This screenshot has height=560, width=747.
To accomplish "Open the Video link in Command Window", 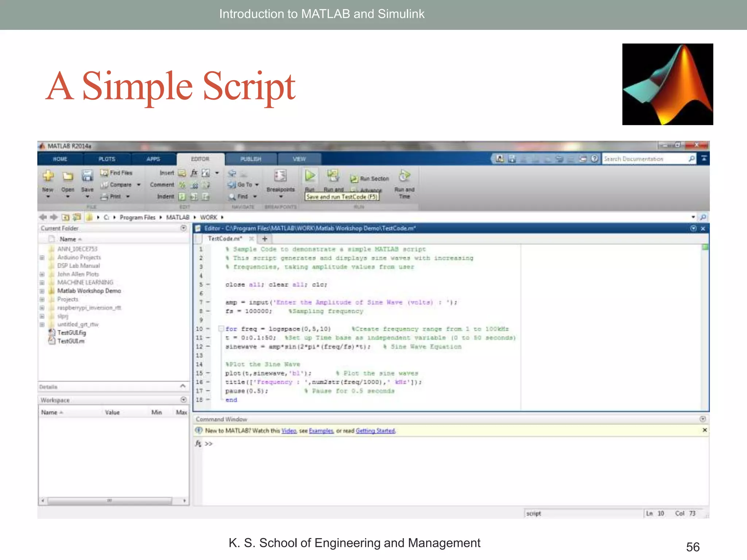I will click(289, 431).
